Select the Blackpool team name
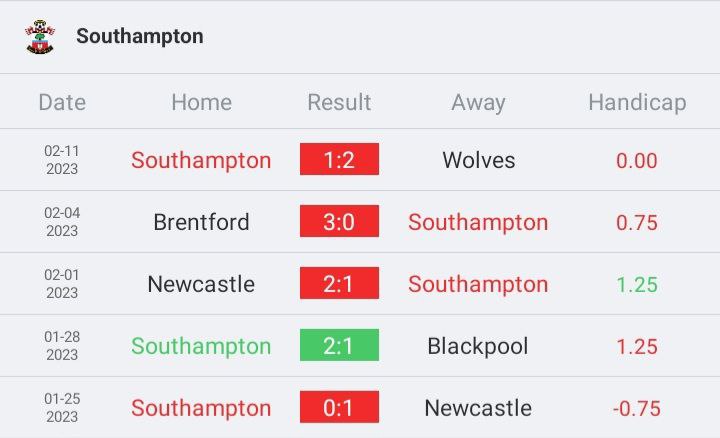This screenshot has height=438, width=720. [x=478, y=346]
